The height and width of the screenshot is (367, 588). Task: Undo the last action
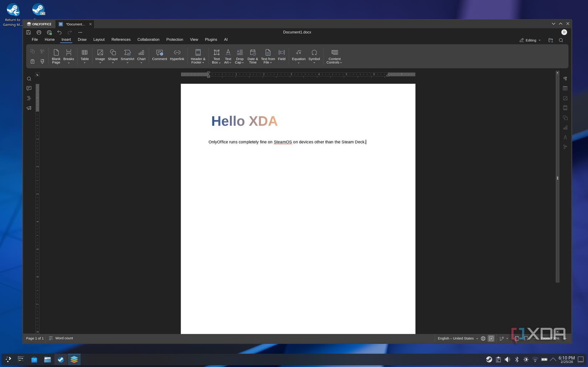click(60, 32)
